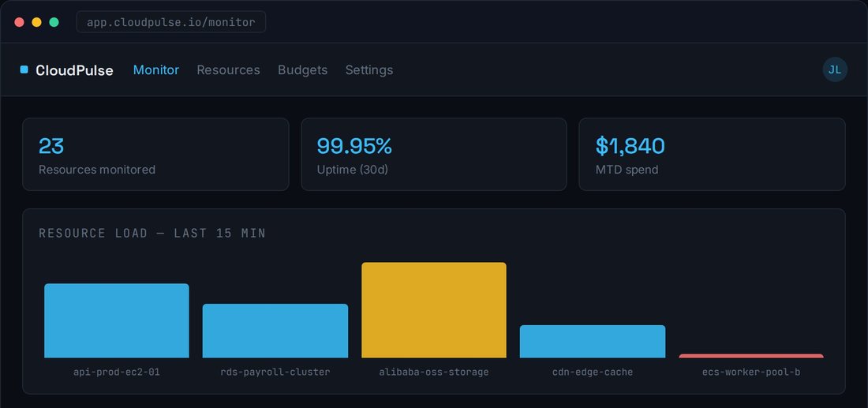This screenshot has width=868, height=408.
Task: Click the 99.95% uptime value
Action: coord(354,146)
